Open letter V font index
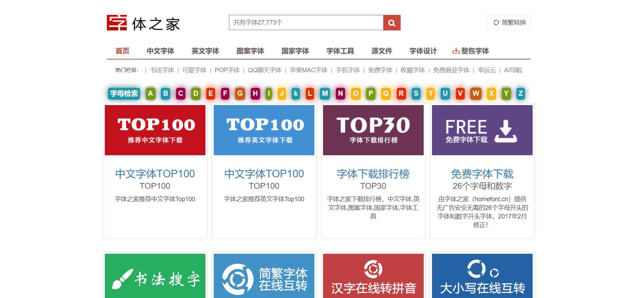This screenshot has width=644, height=298. click(x=460, y=93)
